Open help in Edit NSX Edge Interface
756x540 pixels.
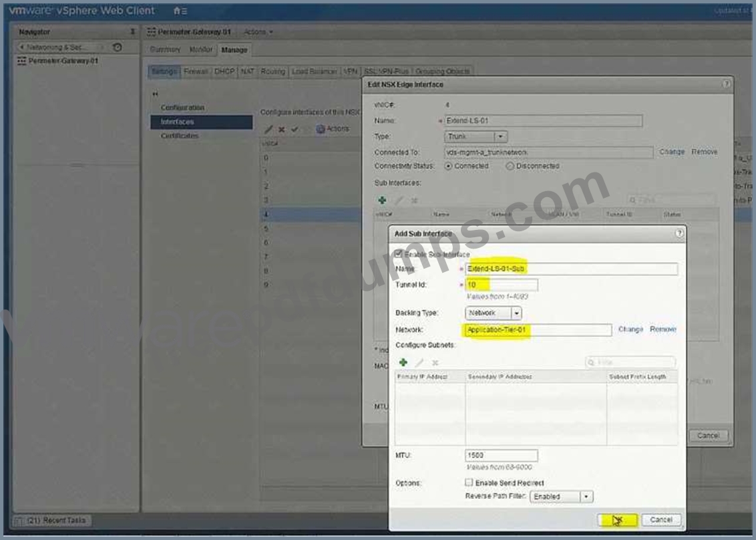pyautogui.click(x=726, y=84)
